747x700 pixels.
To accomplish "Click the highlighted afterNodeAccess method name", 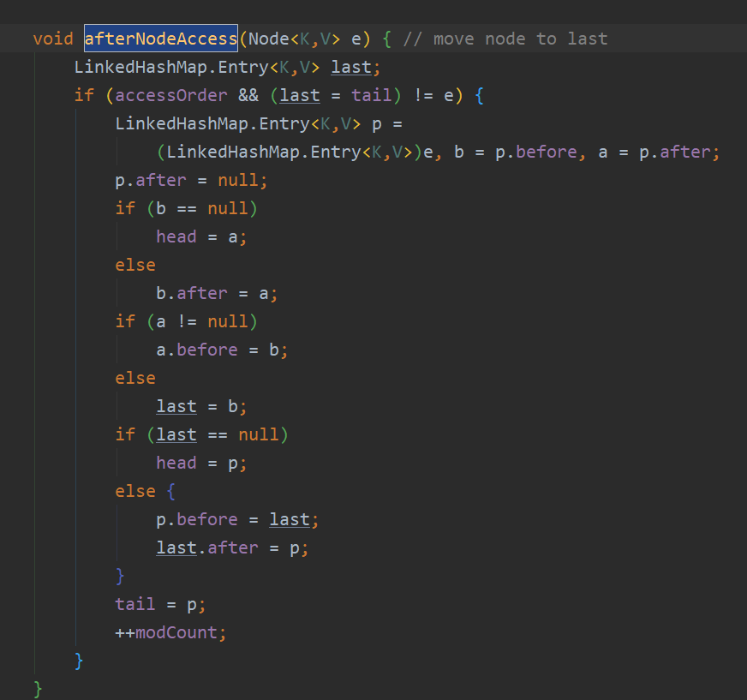I will 161,39.
